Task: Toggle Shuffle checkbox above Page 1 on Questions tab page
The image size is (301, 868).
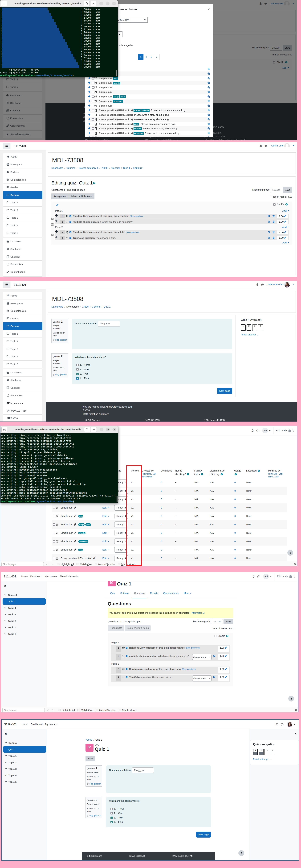Action: pos(216,636)
